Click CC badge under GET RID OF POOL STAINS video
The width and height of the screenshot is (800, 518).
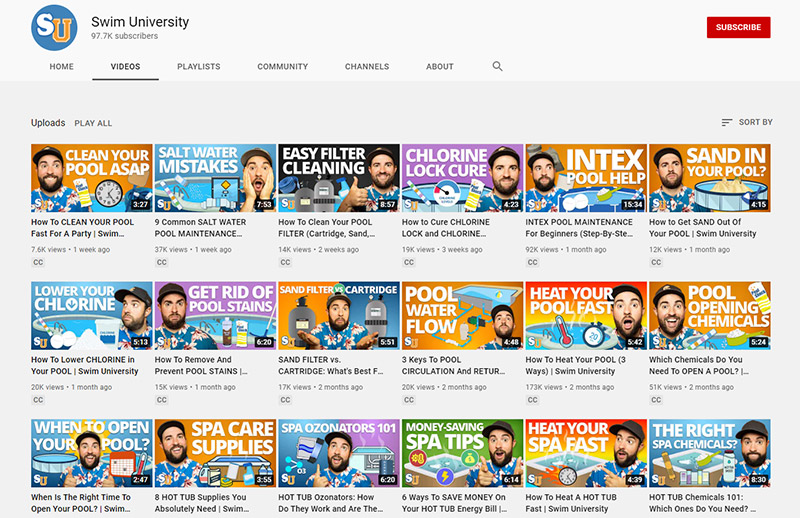tap(162, 400)
